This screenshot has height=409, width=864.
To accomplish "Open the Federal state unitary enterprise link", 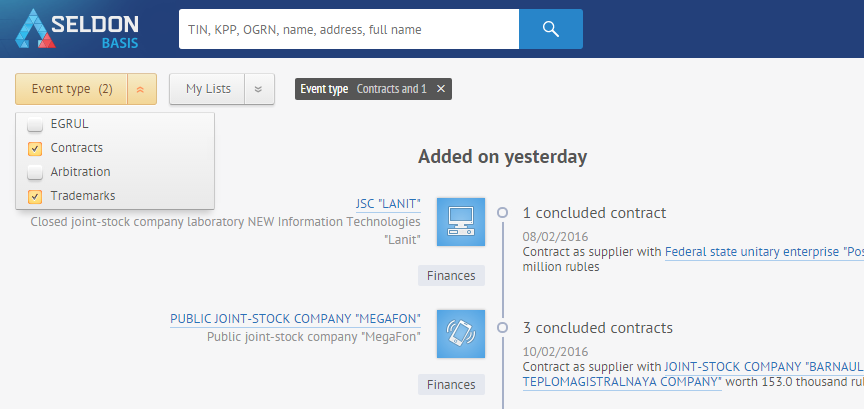I will coord(764,252).
